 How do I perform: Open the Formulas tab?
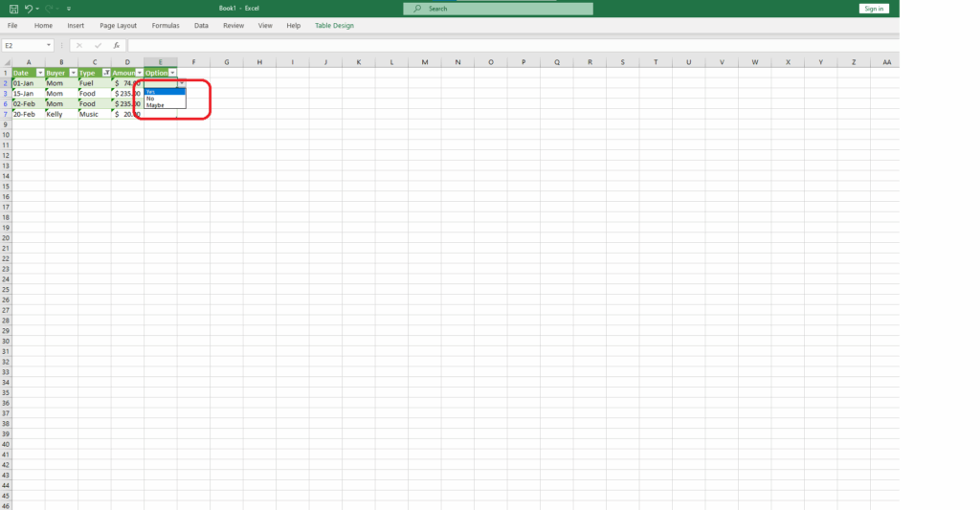tap(166, 26)
